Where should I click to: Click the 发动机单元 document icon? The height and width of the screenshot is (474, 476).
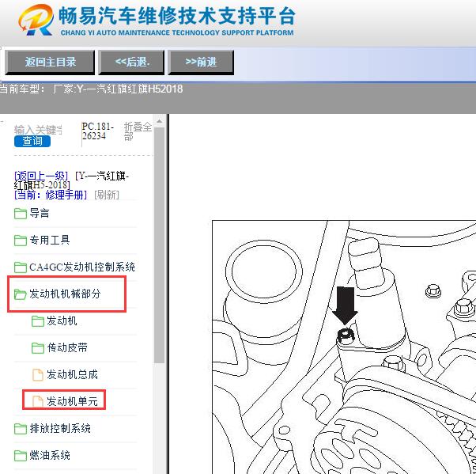click(38, 401)
